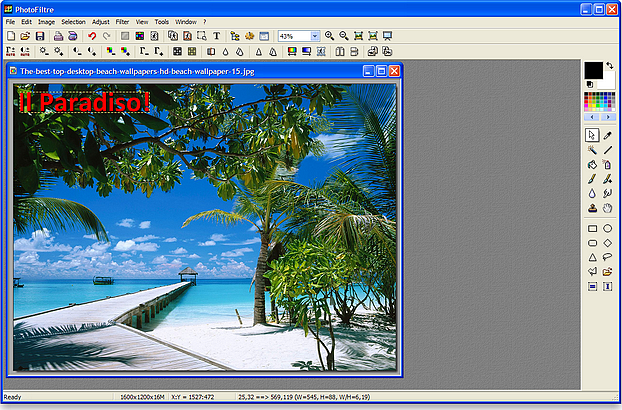622x410 pixels.
Task: Open the Adjust menu
Action: point(101,22)
